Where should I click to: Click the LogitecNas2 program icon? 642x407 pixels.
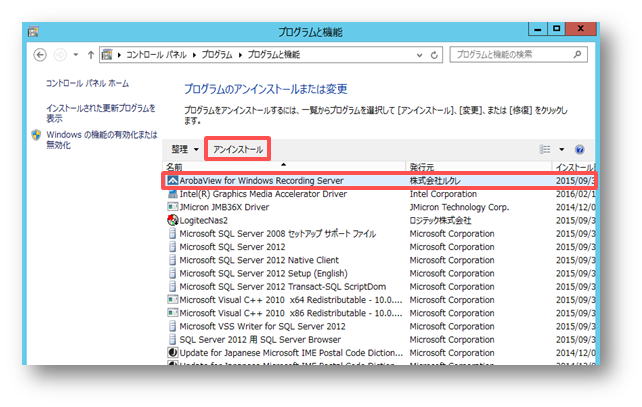click(172, 220)
